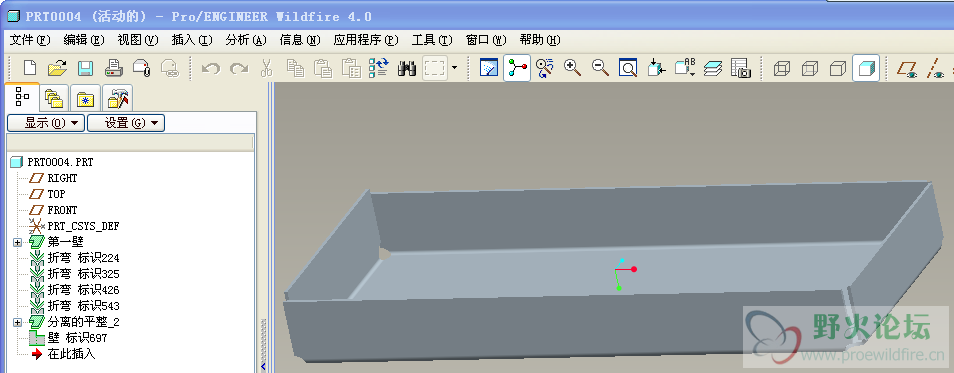Open dropdown arrow beside the selection box tool

click(x=454, y=68)
